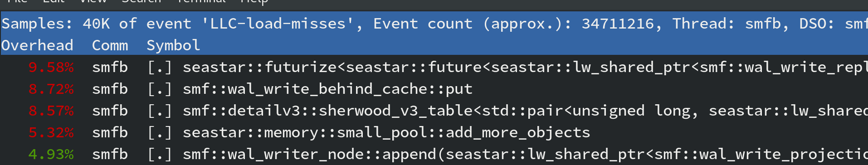Click the Comm column header

point(110,45)
